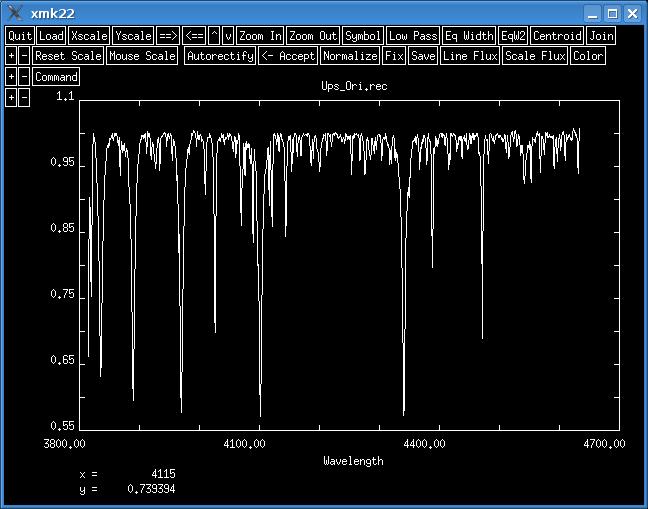Click the <- Accept button
648x509 pixels.
point(288,56)
